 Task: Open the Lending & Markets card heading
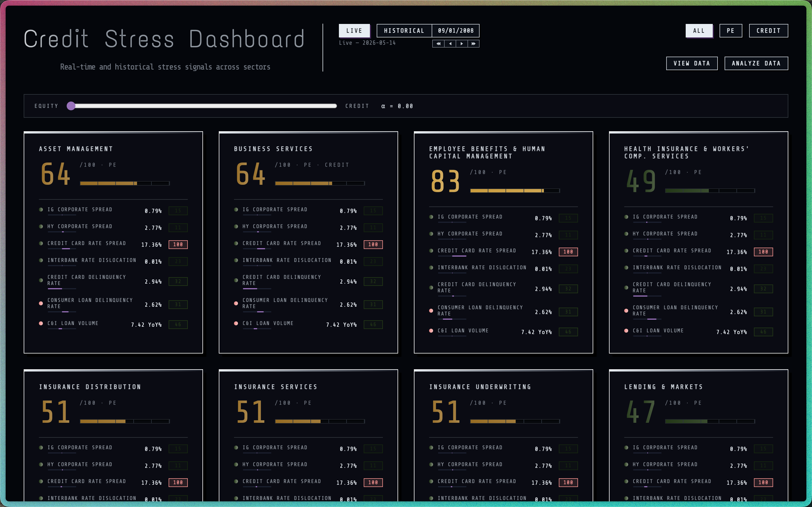point(663,387)
